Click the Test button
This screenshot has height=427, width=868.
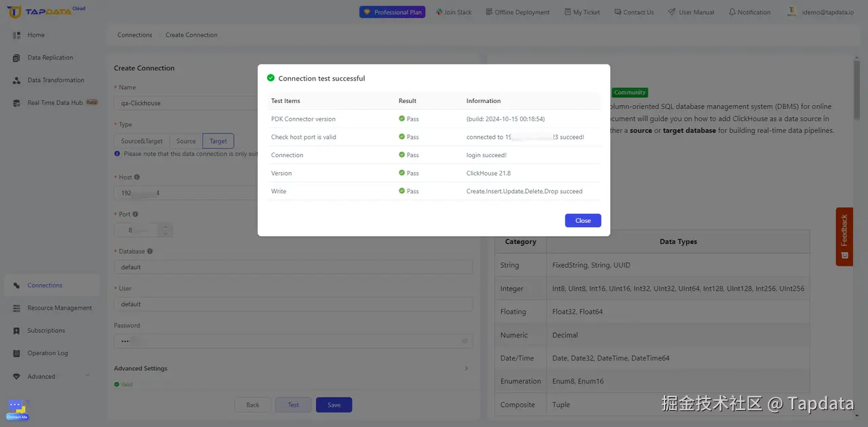point(293,405)
